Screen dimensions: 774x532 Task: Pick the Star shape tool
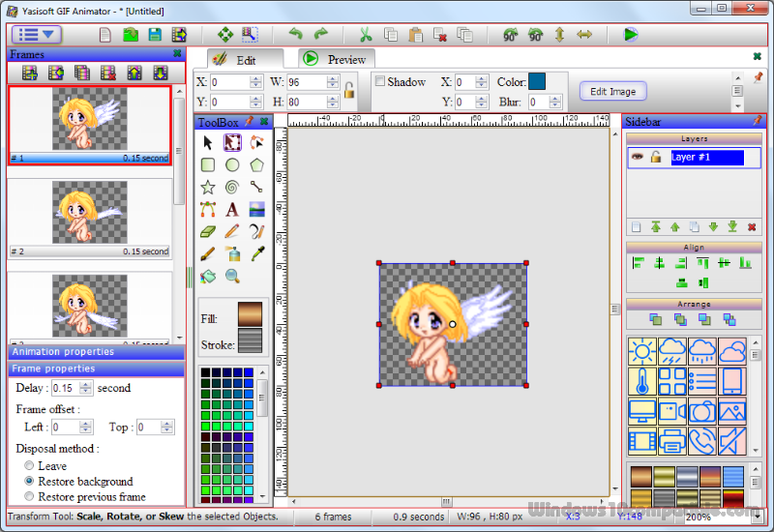point(208,187)
